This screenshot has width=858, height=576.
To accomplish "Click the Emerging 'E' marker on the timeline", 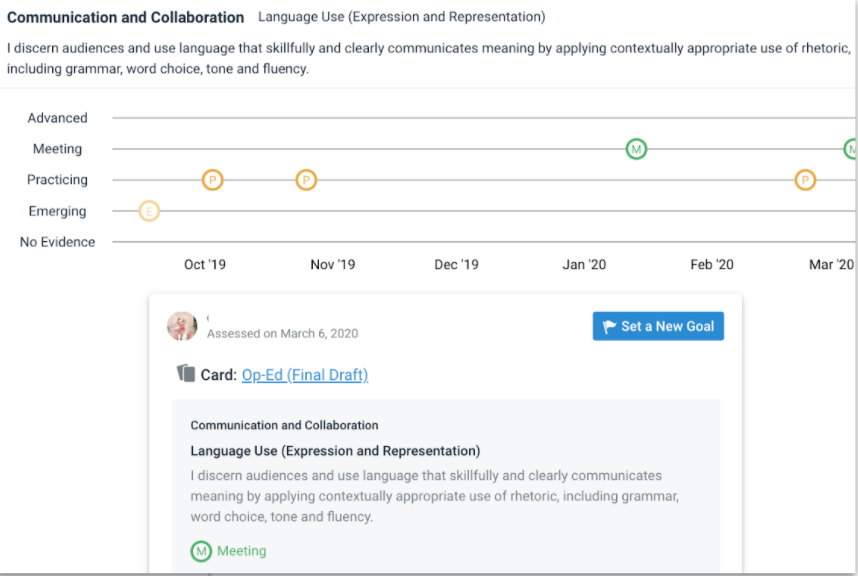I will [149, 211].
